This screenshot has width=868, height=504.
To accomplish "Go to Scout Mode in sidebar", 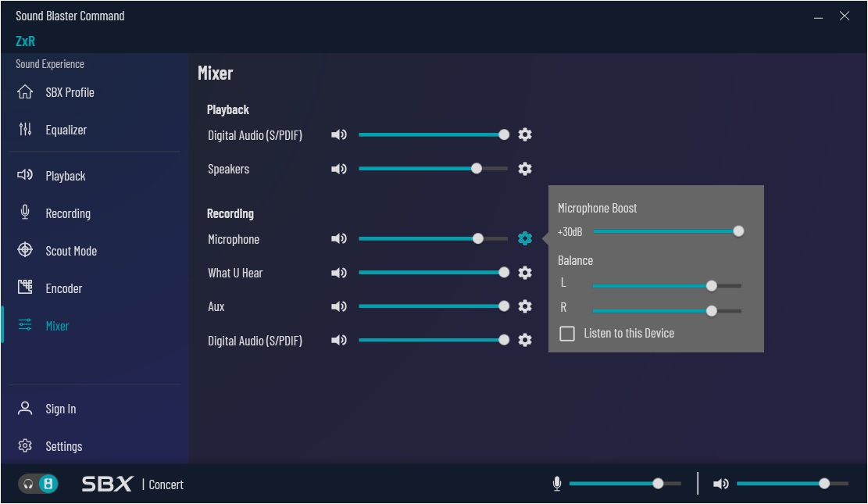I will [x=71, y=251].
